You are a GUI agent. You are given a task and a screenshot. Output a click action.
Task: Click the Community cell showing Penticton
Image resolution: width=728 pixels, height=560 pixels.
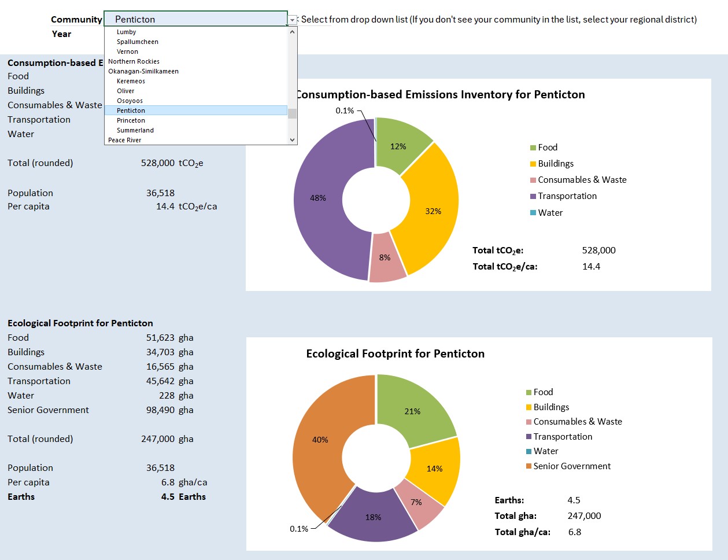[195, 19]
